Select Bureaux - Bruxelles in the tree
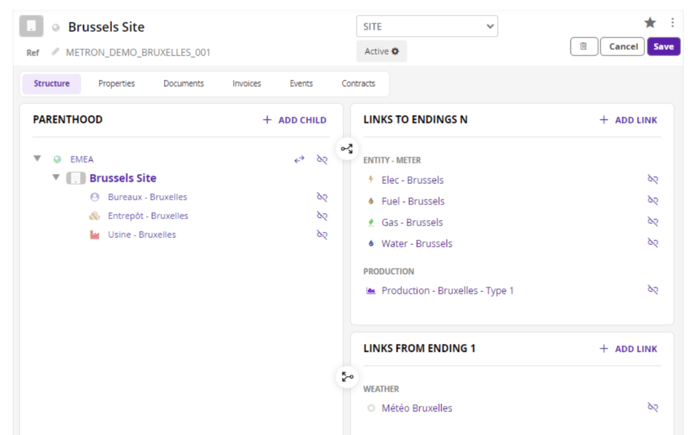The width and height of the screenshot is (688, 435). (147, 197)
